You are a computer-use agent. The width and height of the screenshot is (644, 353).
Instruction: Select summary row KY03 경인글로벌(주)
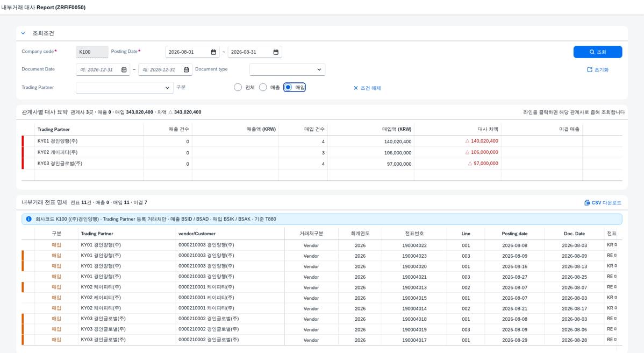tap(321, 164)
